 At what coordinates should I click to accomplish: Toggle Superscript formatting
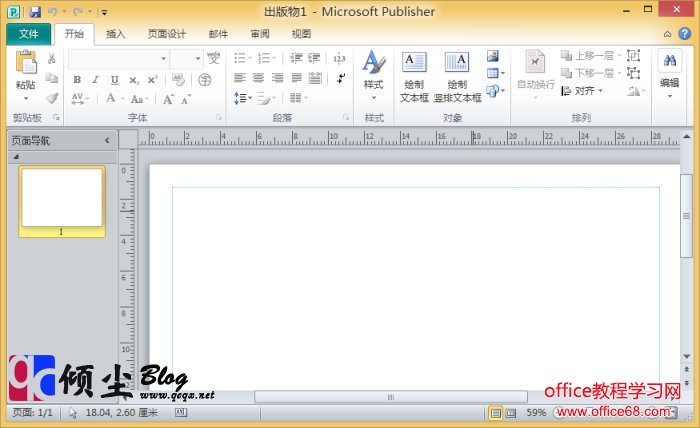152,80
